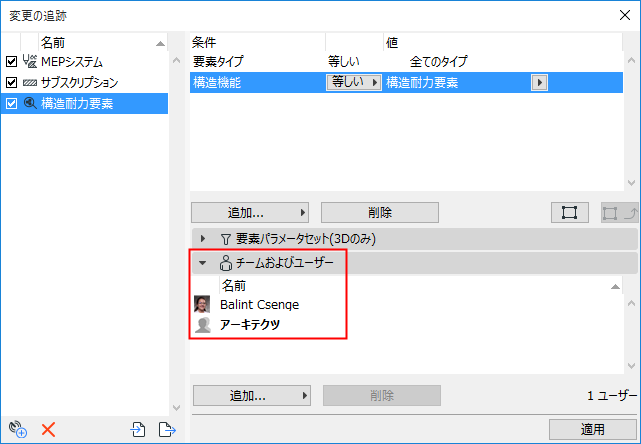Click users list scroll-down arrow
Image resolution: width=641 pixels, height=444 pixels.
click(631, 366)
